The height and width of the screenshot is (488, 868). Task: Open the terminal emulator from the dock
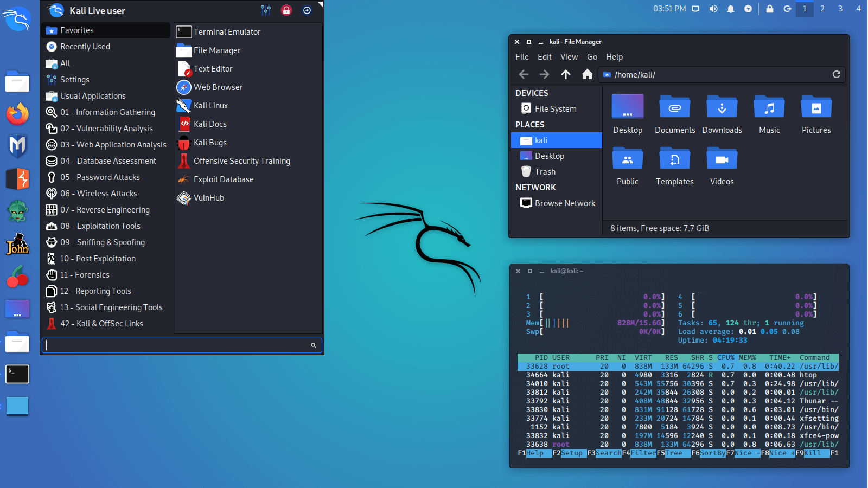point(17,374)
